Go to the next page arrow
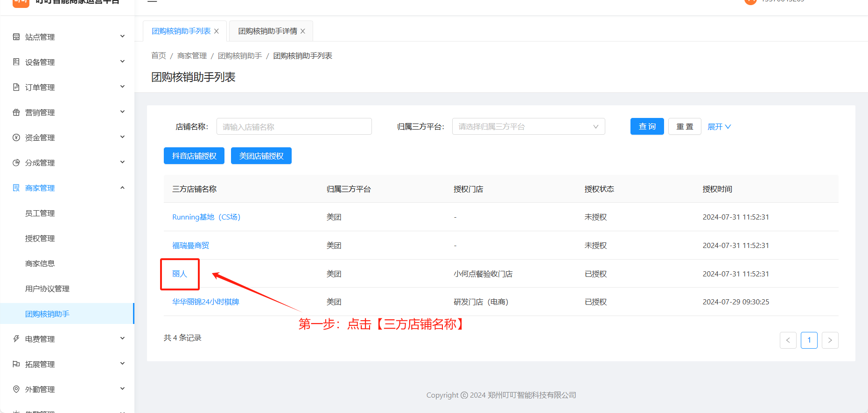Screen dimensions: 868x413 [x=830, y=340]
